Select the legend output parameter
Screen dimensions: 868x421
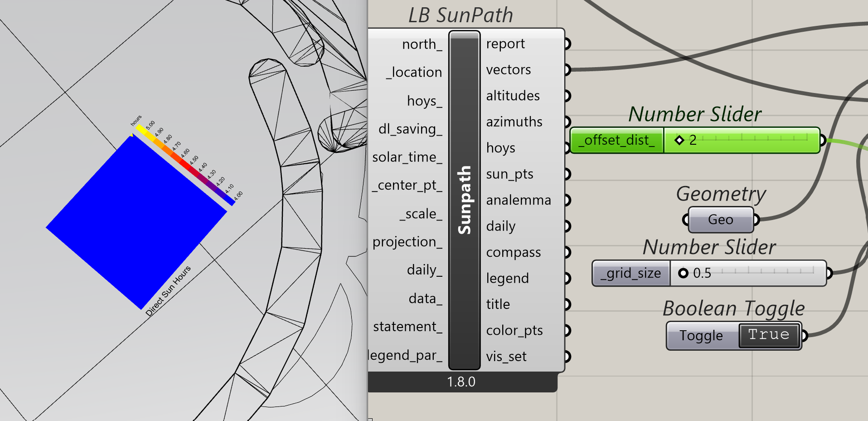point(507,279)
